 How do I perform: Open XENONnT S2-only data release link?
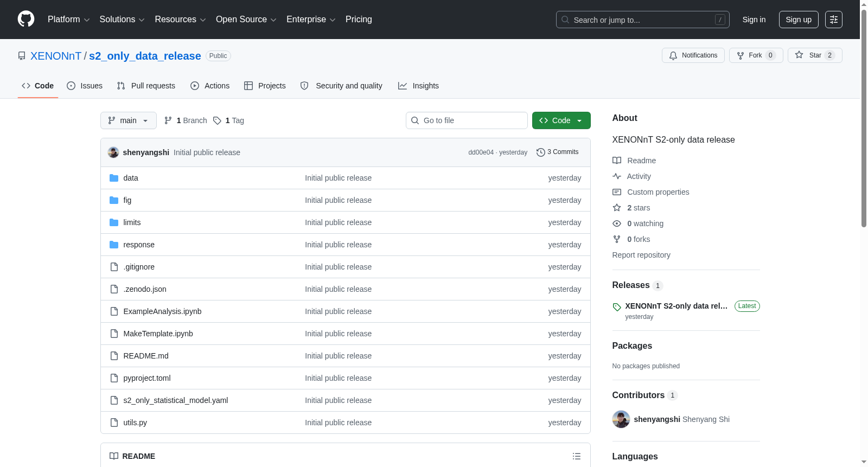click(x=676, y=306)
